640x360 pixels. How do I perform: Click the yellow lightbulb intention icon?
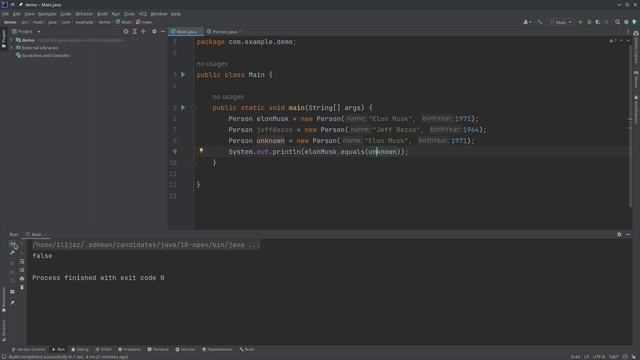tap(201, 151)
